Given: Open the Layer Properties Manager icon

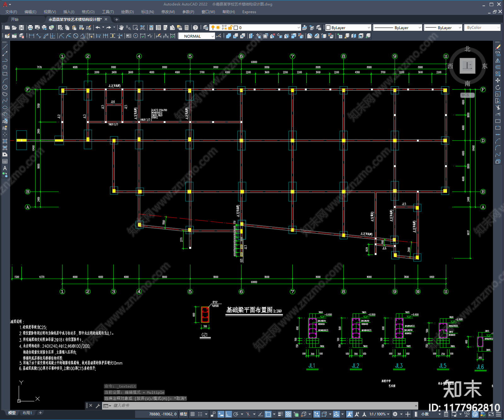Looking at the screenshot, I should pyautogui.click(x=205, y=28).
